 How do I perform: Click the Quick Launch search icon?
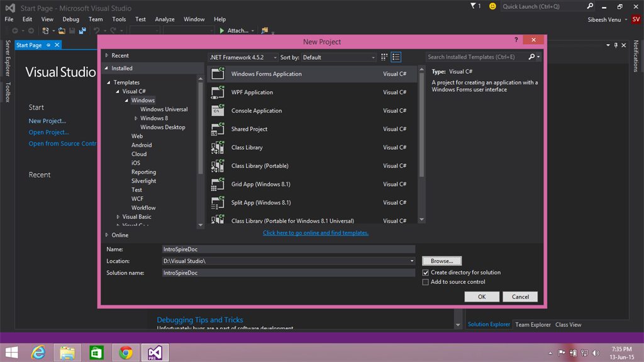[x=590, y=6]
